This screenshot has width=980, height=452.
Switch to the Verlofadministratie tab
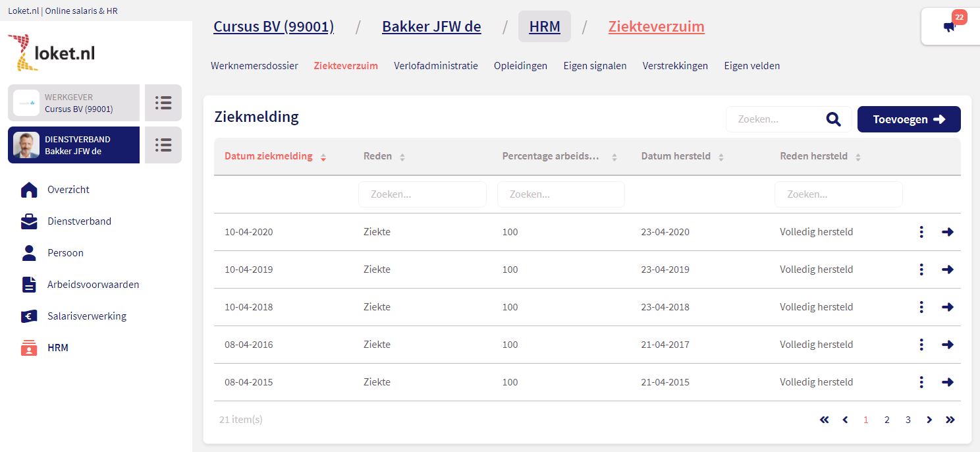coord(435,66)
